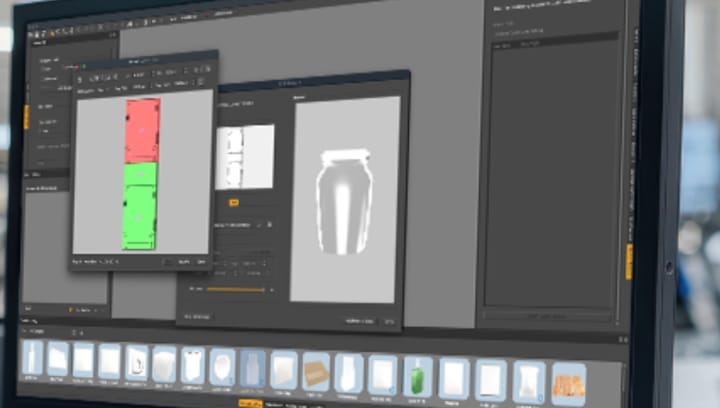720x408 pixels.
Task: Click the orange slider track in the dialog
Action: (237, 290)
